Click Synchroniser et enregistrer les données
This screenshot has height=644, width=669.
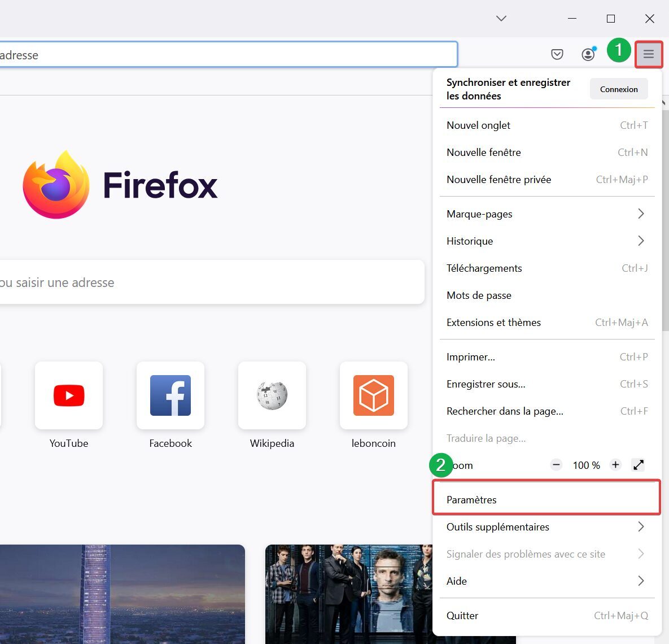(508, 89)
